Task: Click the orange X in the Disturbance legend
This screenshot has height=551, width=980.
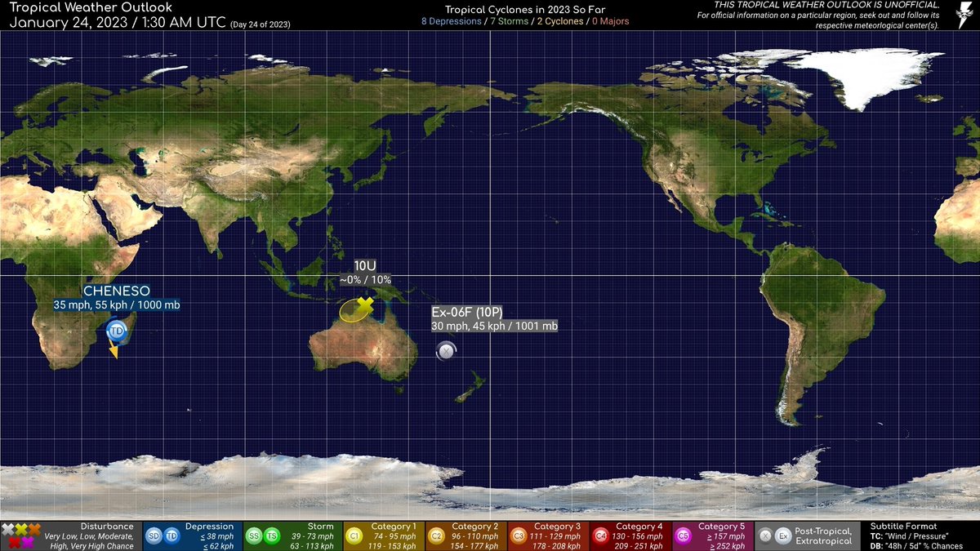Action: (34, 529)
